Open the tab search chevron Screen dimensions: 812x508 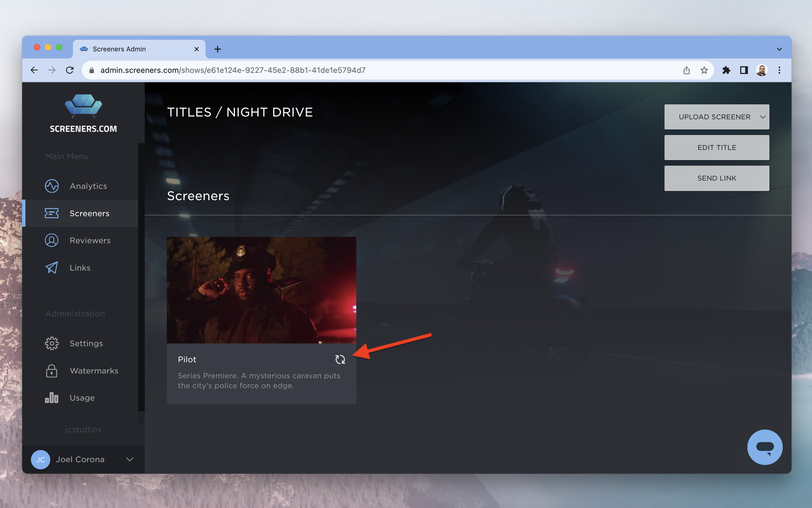tap(779, 49)
